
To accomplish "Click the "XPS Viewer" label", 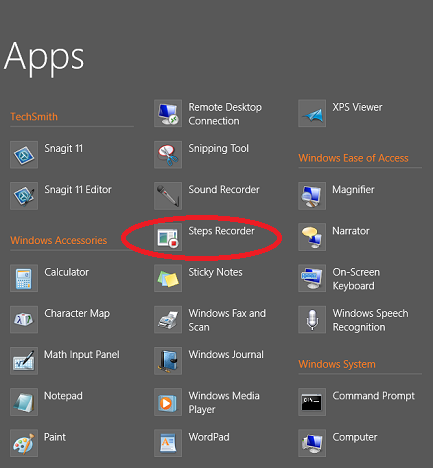I will [x=357, y=107].
